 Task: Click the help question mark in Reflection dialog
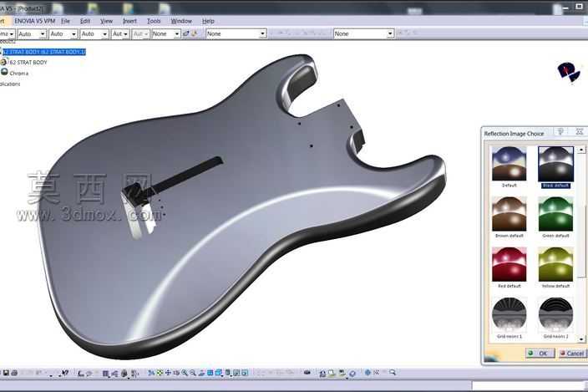(x=560, y=132)
